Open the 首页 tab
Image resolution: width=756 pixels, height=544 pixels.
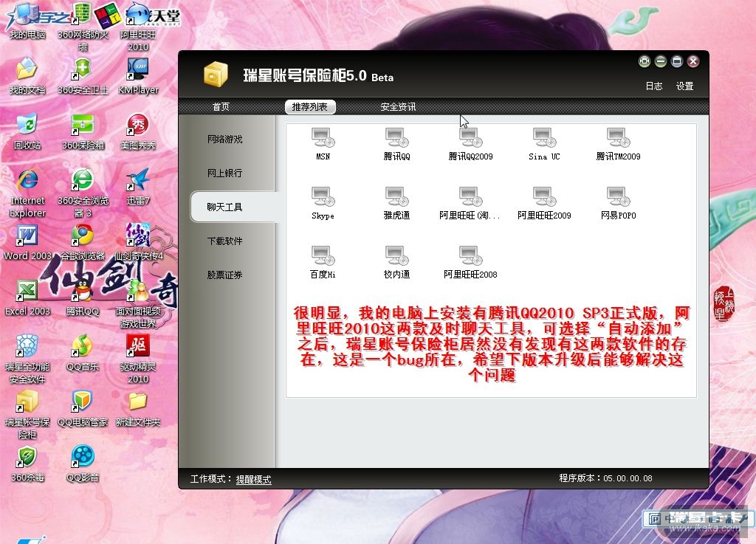coord(221,106)
